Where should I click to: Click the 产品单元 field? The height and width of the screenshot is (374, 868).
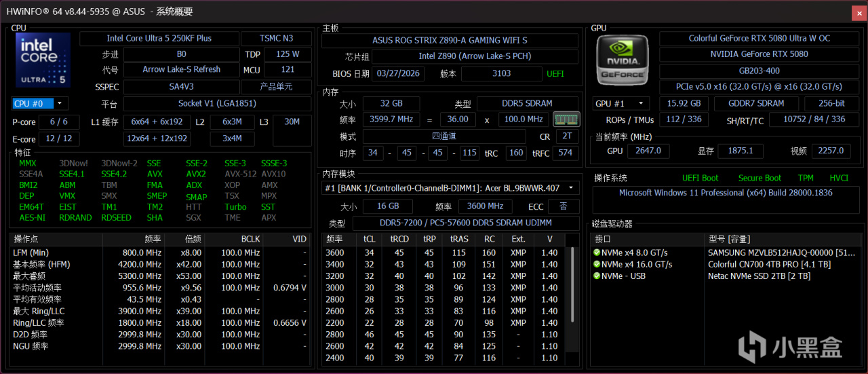tap(276, 87)
